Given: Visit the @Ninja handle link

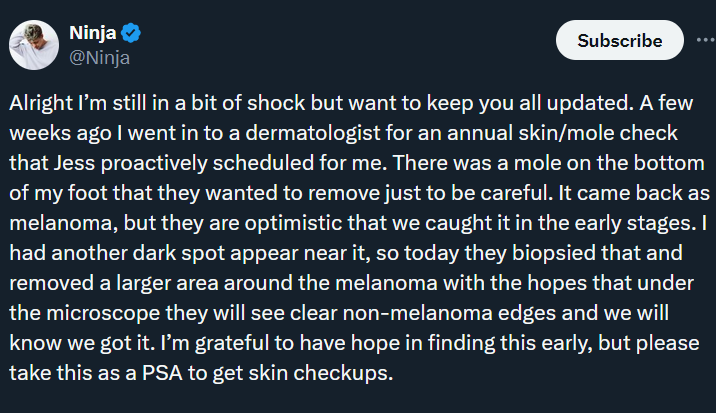Looking at the screenshot, I should point(98,56).
